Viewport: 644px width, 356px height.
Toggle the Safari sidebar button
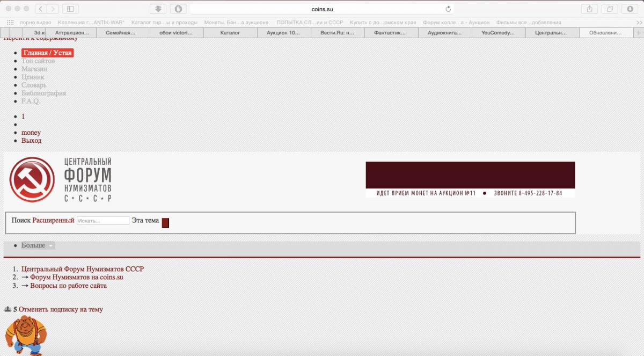(x=70, y=9)
